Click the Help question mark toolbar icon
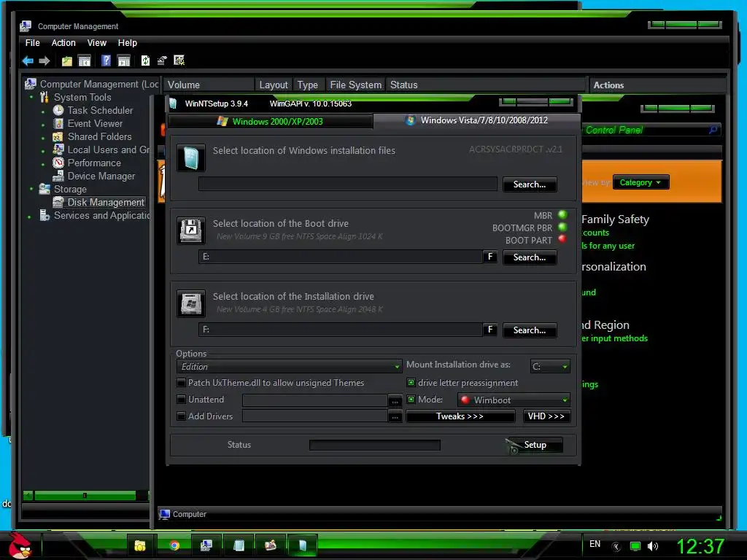 [106, 61]
